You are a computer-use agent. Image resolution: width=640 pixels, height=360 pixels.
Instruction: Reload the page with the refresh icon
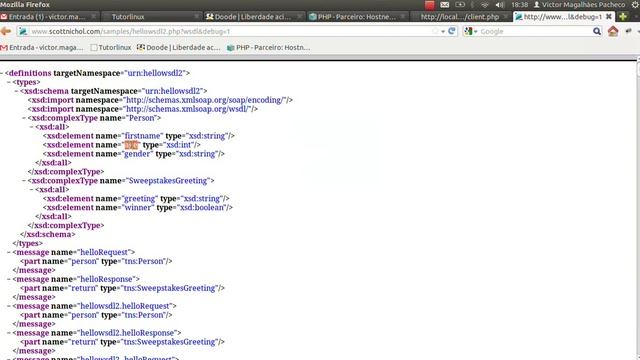pyautogui.click(x=451, y=31)
